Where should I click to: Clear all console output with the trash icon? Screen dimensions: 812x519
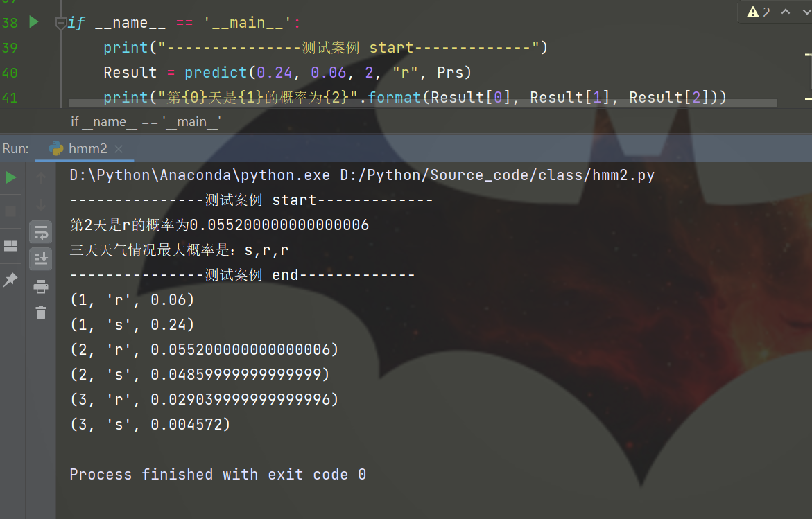tap(40, 313)
